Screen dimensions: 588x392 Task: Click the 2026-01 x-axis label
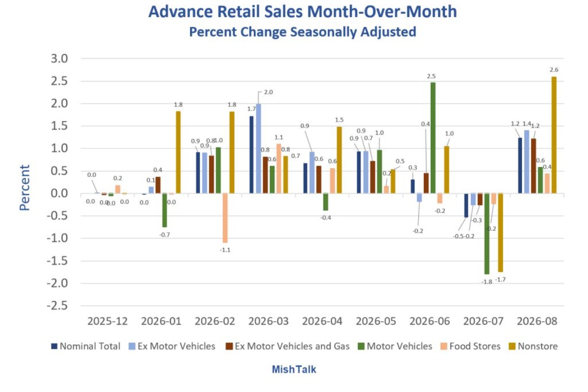point(161,321)
